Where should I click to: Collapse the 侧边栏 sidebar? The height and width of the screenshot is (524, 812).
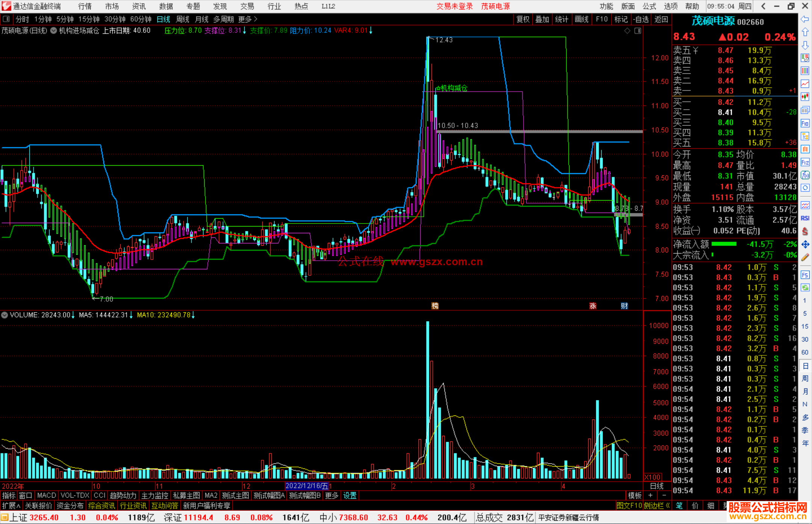point(657,506)
